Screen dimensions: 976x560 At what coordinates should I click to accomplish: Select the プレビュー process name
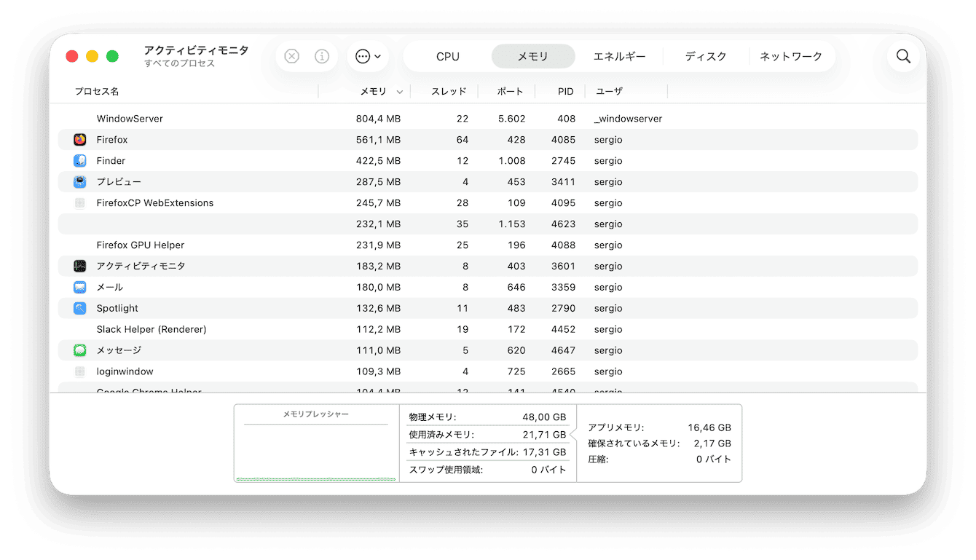coord(119,182)
